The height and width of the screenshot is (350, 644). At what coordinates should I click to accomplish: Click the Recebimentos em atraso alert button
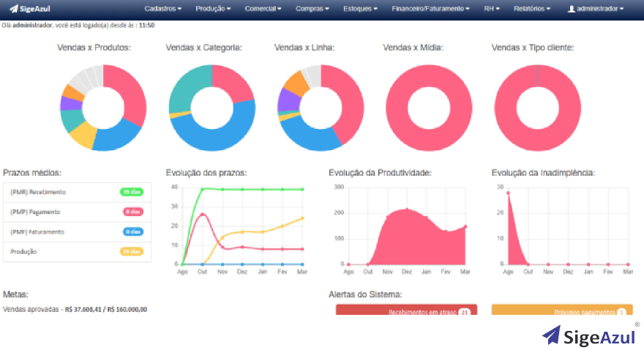[406, 311]
